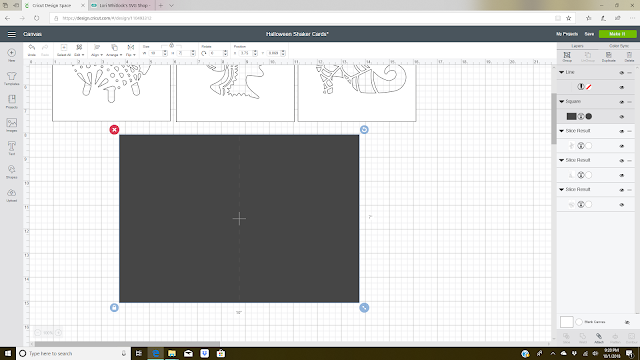640x360 pixels.
Task: Open File Explorer from the taskbar
Action: (x=172, y=353)
